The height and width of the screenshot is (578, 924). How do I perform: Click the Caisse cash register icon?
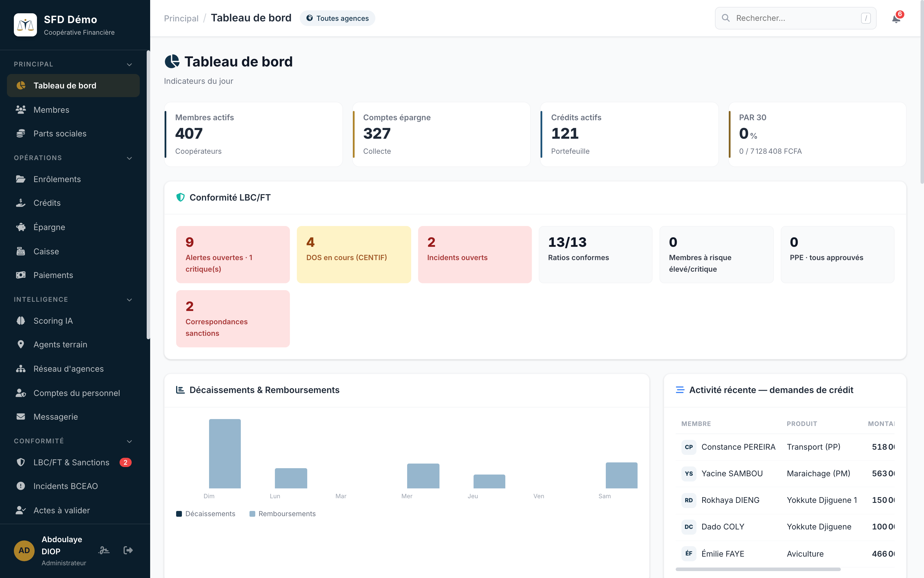[x=21, y=251]
